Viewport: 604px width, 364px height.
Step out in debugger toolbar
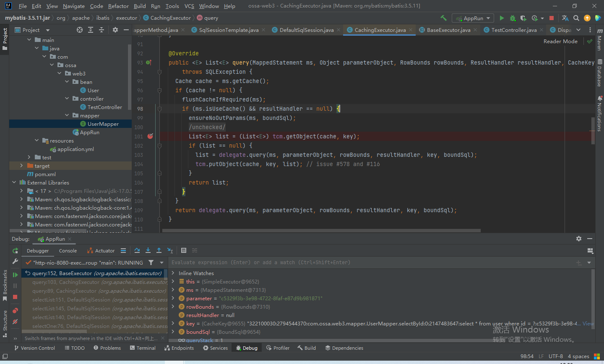159,250
